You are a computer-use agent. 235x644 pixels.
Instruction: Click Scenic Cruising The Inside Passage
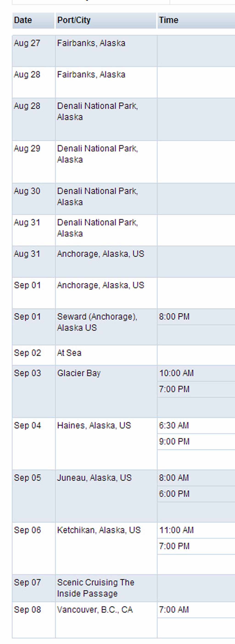(95, 588)
